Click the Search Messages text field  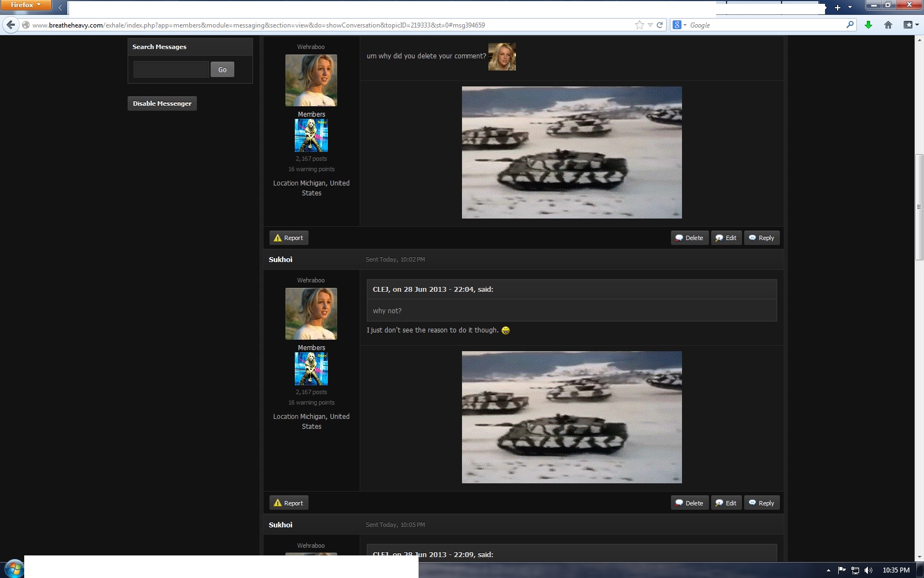(x=171, y=69)
